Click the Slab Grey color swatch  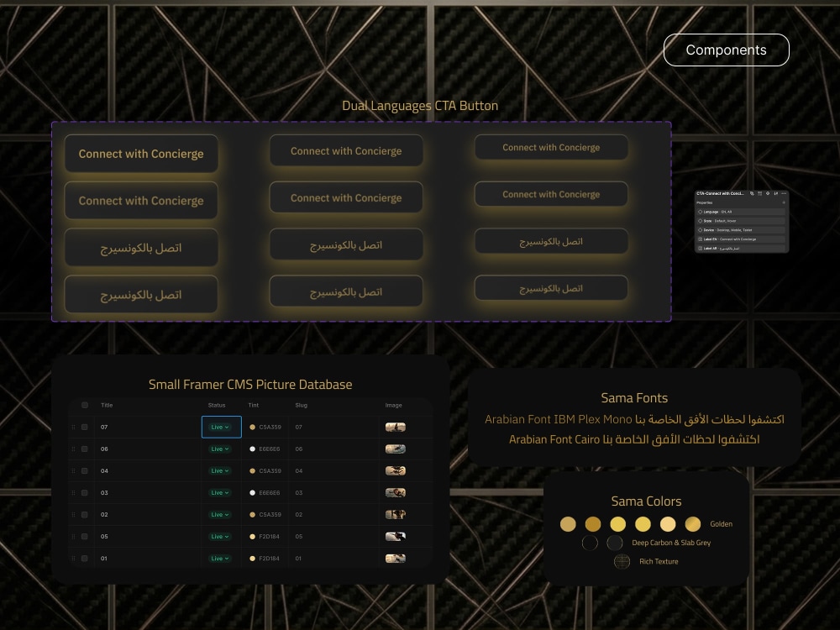click(615, 543)
